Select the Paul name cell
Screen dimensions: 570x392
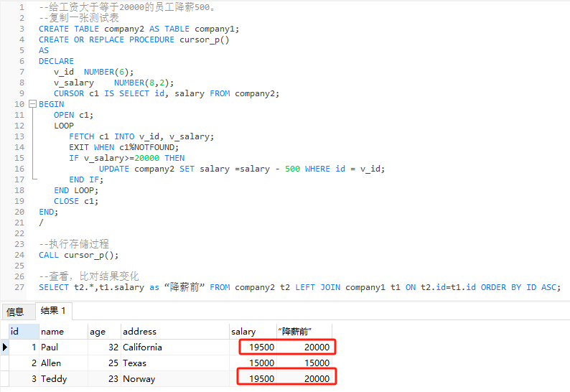(63, 347)
